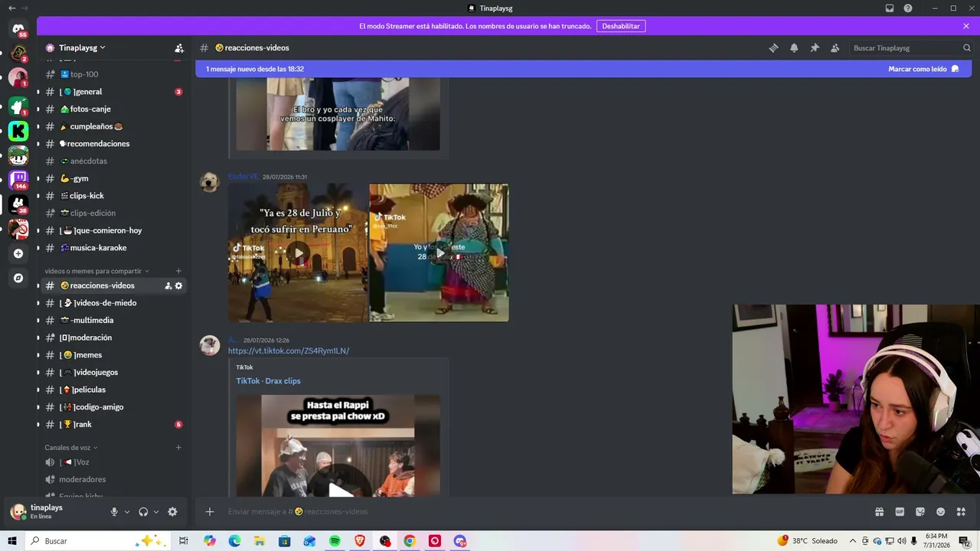Toggle the member list icon

point(835,47)
